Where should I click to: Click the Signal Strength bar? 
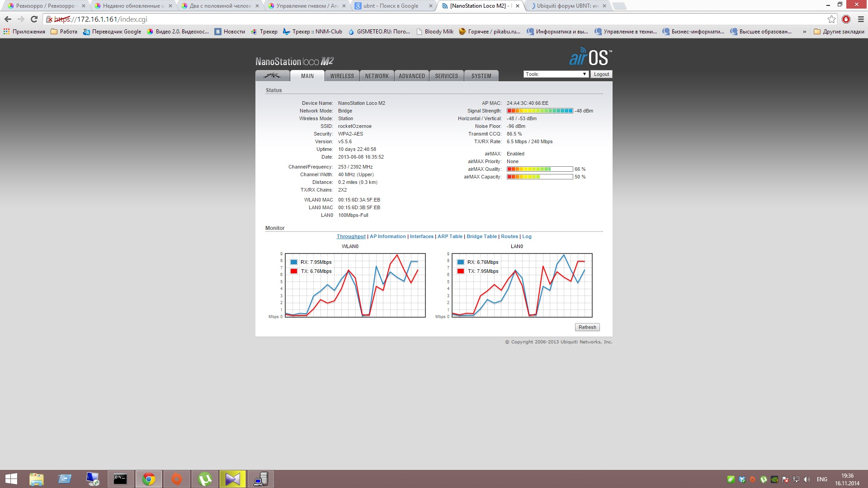[x=540, y=111]
